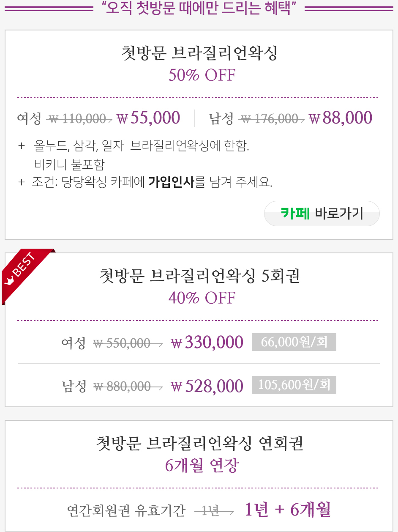Click the 여성 ₩55,000 discounted price
398x532 pixels.
coord(148,118)
